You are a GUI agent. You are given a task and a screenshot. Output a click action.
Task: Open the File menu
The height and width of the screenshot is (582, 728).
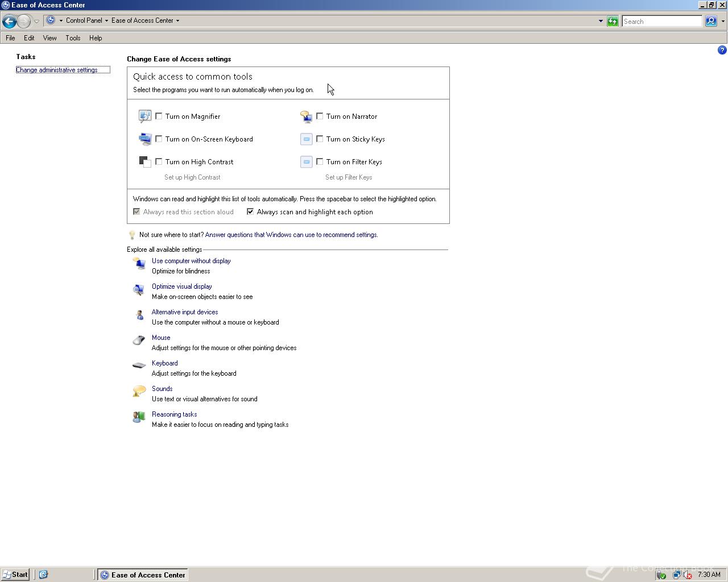pyautogui.click(x=10, y=38)
